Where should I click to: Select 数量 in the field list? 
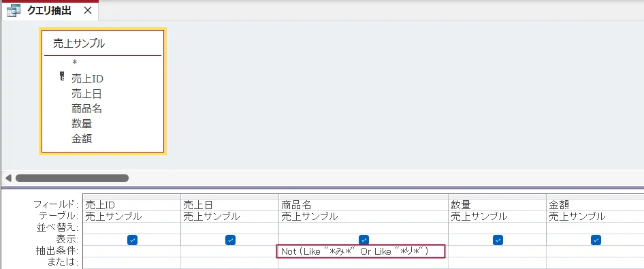click(81, 124)
